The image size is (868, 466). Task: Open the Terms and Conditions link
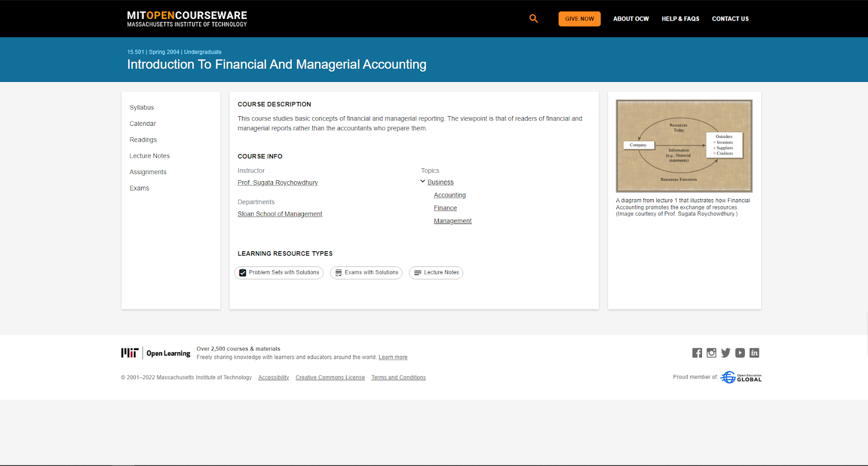tap(399, 378)
